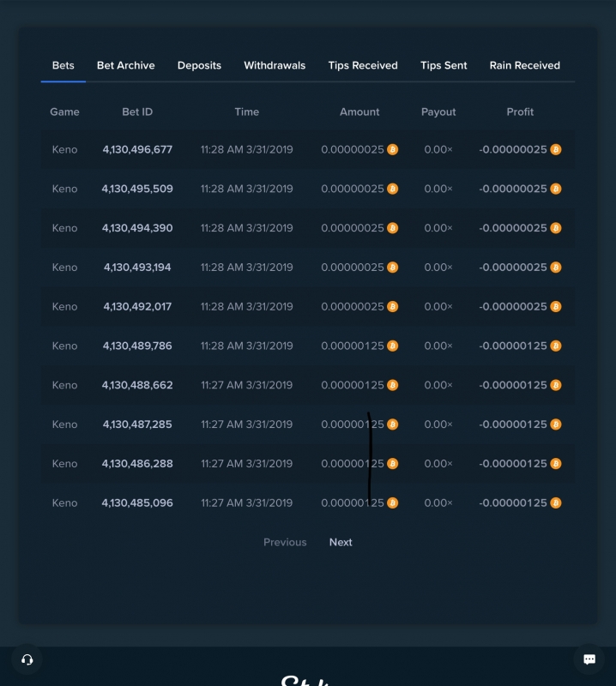Open bet ID 4,130,493,194
The width and height of the screenshot is (616, 686).
137,268
